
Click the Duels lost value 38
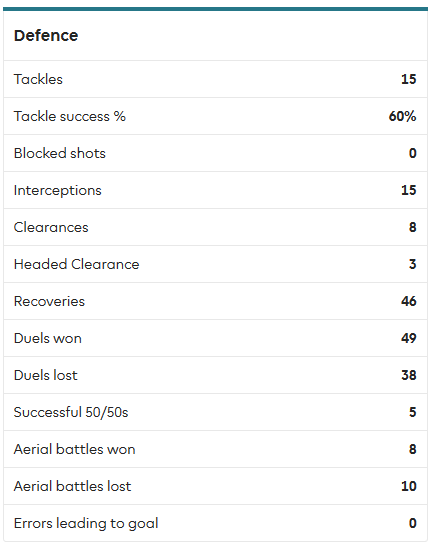pos(409,375)
